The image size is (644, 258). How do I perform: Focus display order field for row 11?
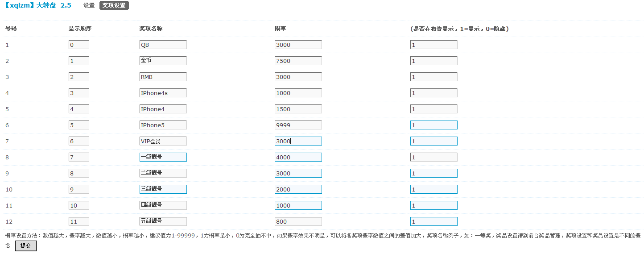pyautogui.click(x=79, y=205)
